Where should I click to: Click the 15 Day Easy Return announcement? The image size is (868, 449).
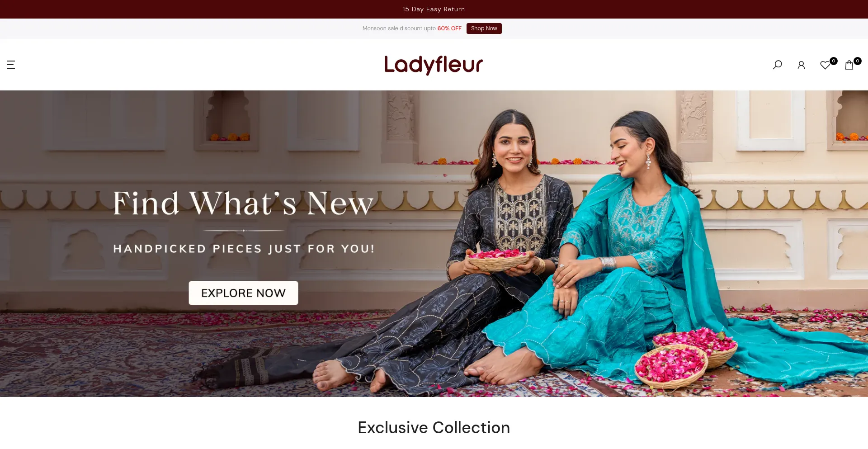434,9
